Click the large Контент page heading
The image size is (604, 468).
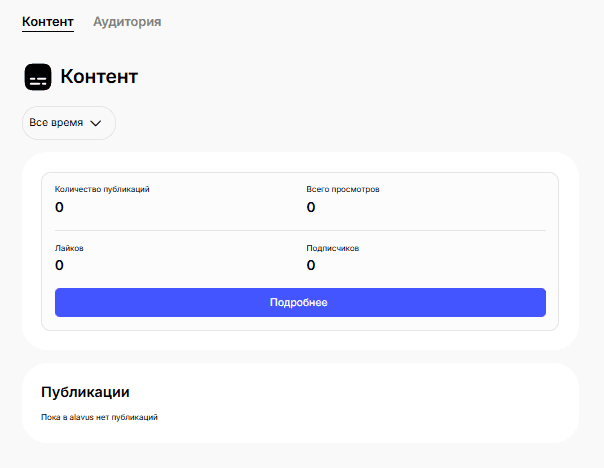tap(99, 77)
